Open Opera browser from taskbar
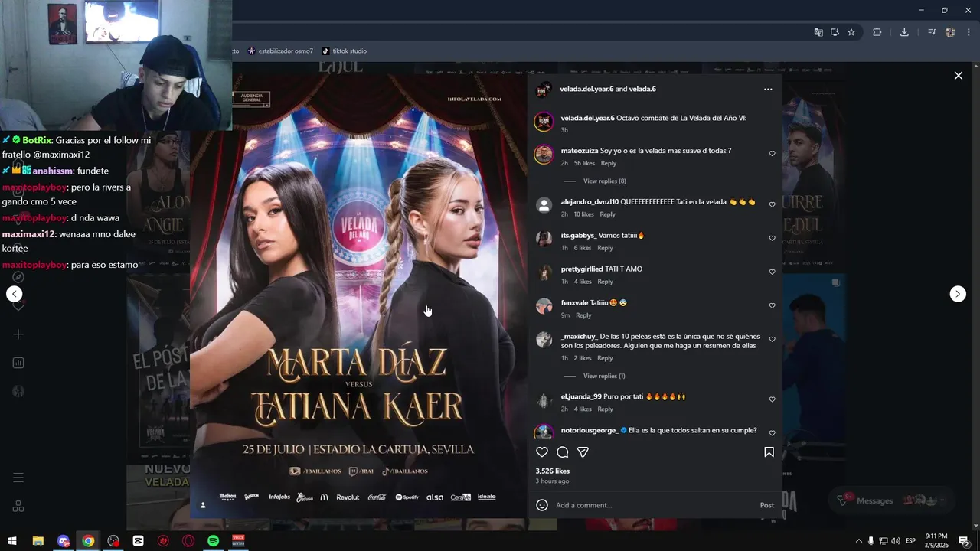The width and height of the screenshot is (980, 551). 188,541
